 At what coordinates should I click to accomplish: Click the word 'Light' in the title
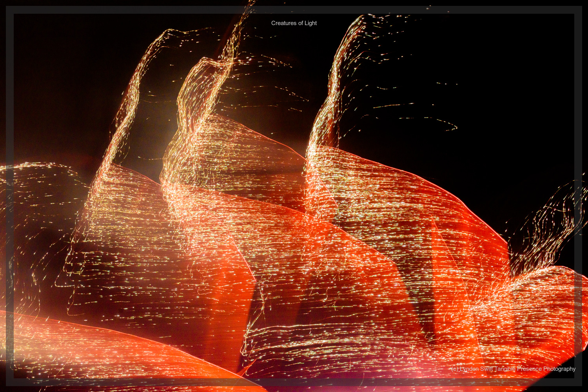[311, 23]
